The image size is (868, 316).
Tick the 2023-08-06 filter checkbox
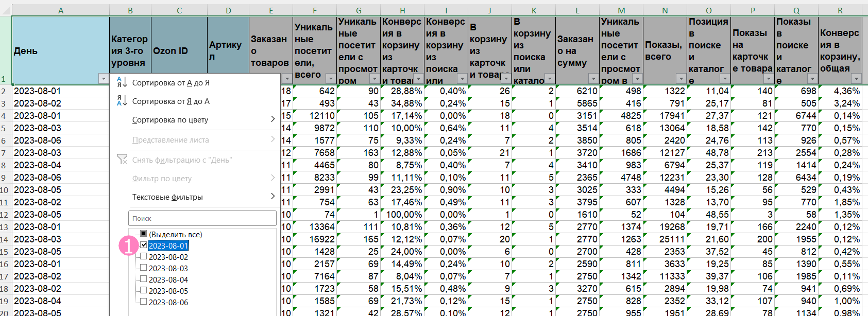(x=144, y=302)
